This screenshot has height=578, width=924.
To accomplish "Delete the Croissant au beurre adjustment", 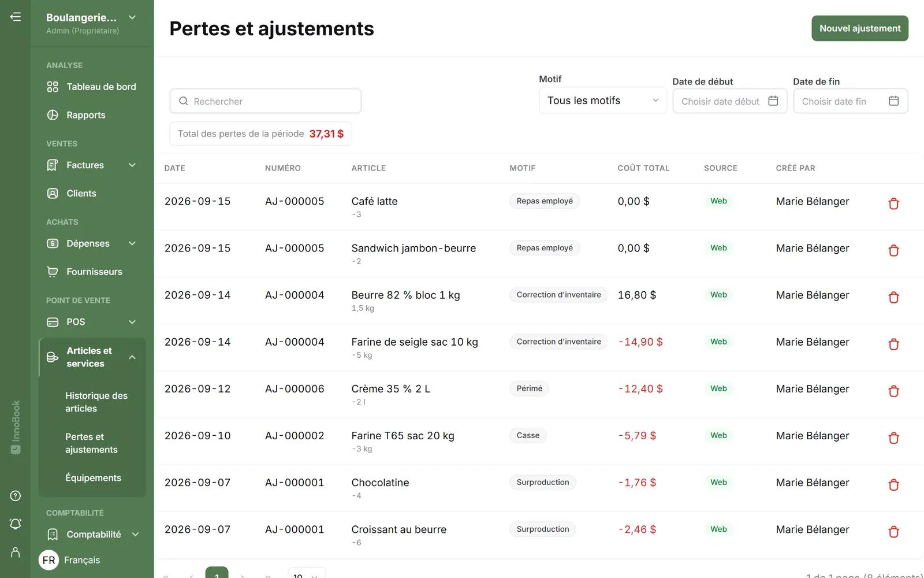I will point(893,531).
